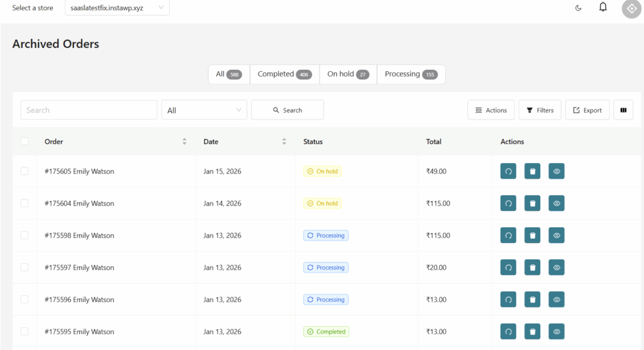The height and width of the screenshot is (350, 644).
Task: Click restore icon for order #175605
Action: (508, 171)
